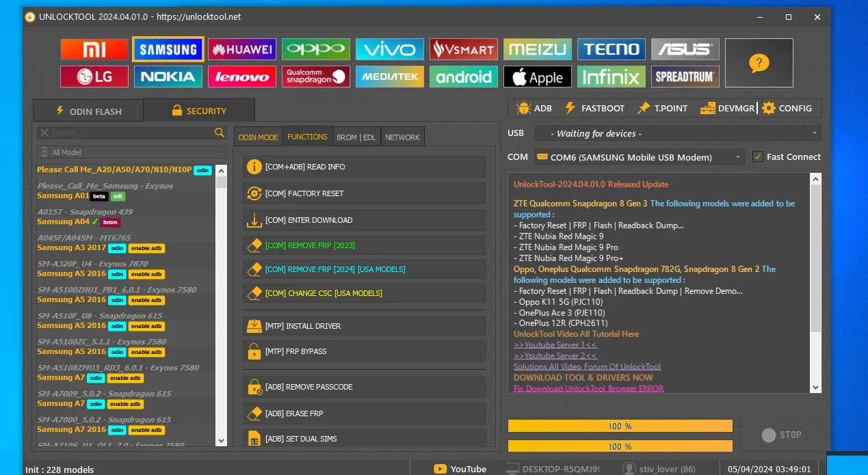Click the model search field

(125, 132)
